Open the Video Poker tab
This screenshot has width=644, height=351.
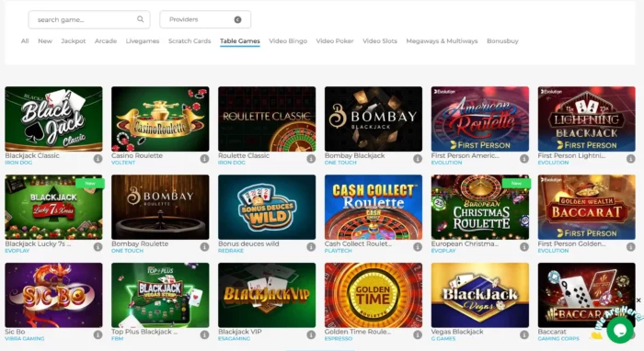[335, 41]
